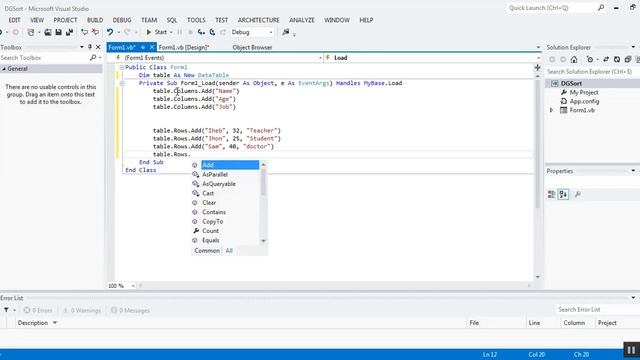
Task: Expand the Form1.vb tree node
Action: (x=551, y=110)
